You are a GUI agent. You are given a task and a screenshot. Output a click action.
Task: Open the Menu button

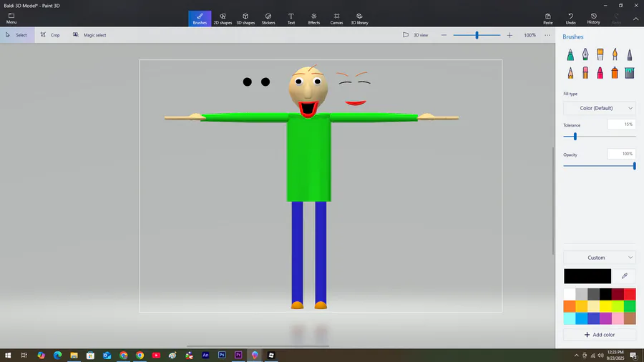click(x=11, y=19)
